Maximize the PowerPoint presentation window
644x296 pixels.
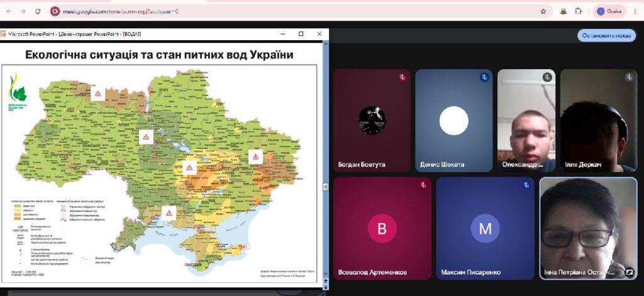pos(301,34)
